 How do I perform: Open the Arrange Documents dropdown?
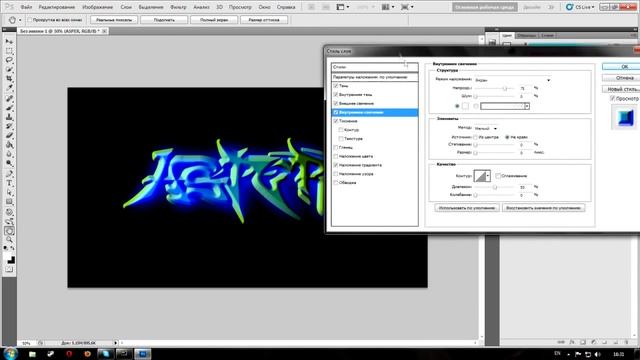tap(388, 7)
